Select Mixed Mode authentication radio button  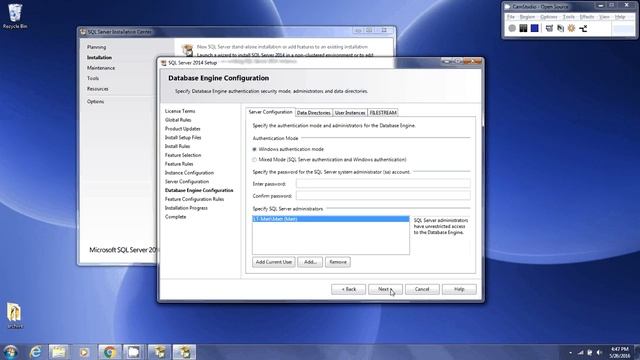(254, 160)
